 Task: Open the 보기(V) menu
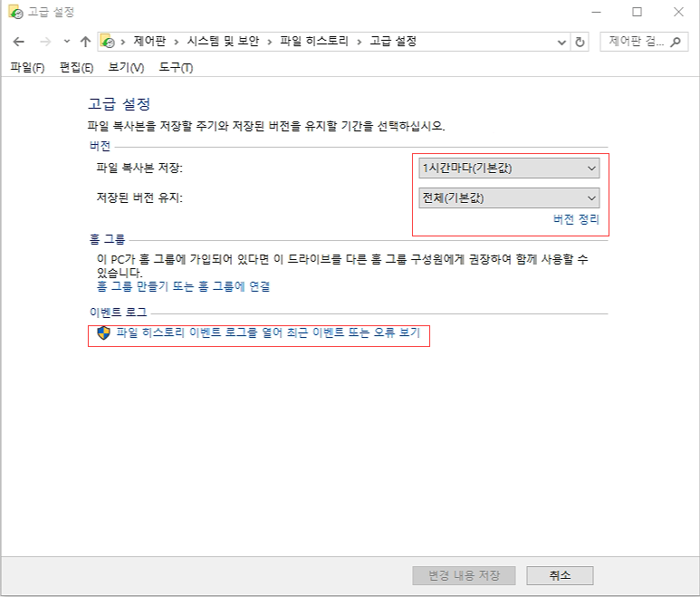126,67
